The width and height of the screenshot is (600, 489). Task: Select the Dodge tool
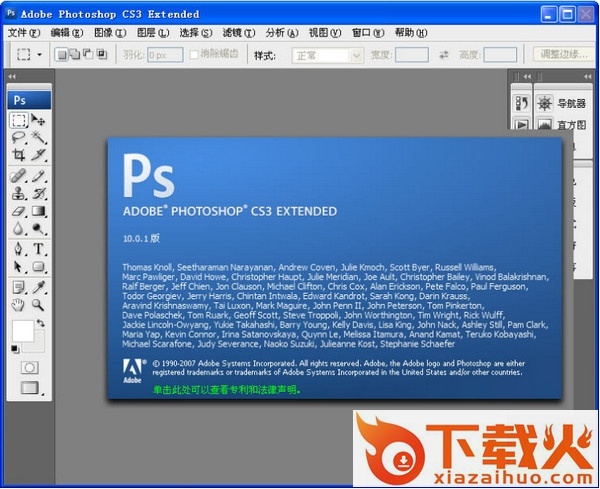(38, 228)
